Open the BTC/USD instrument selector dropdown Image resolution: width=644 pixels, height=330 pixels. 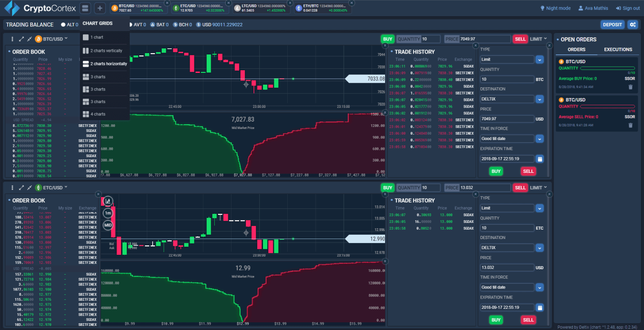click(51, 39)
